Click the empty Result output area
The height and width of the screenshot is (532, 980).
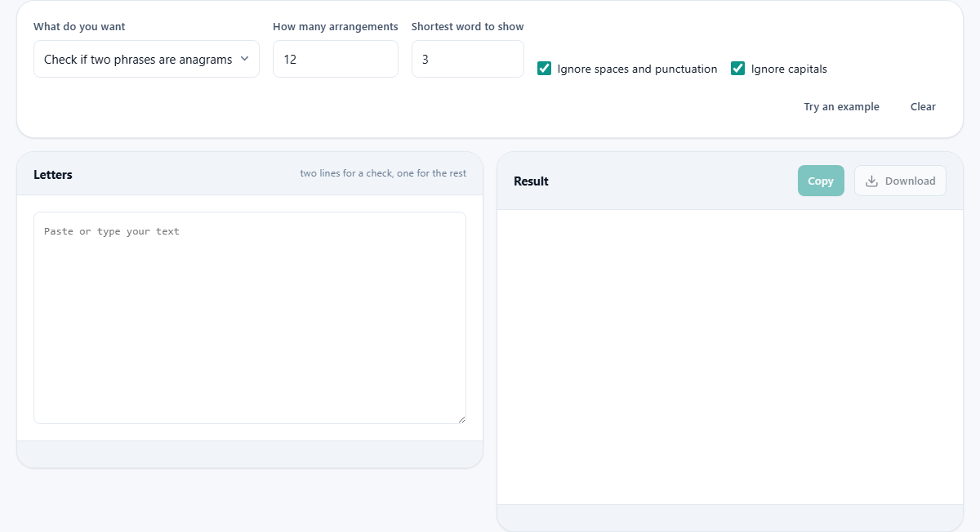coord(730,357)
